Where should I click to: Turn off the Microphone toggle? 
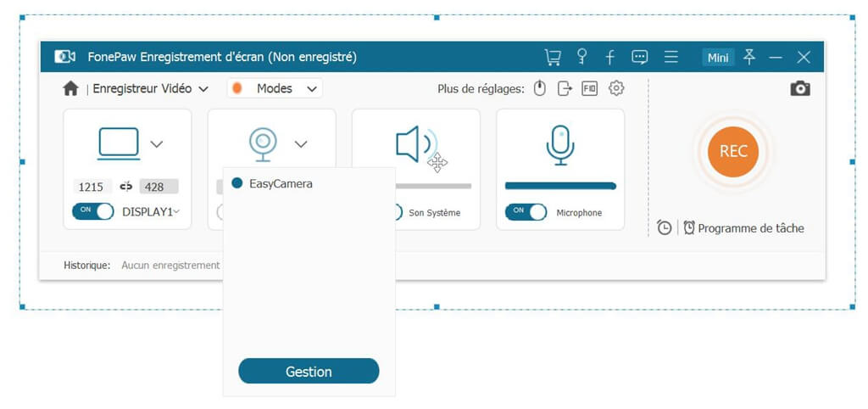tap(526, 211)
